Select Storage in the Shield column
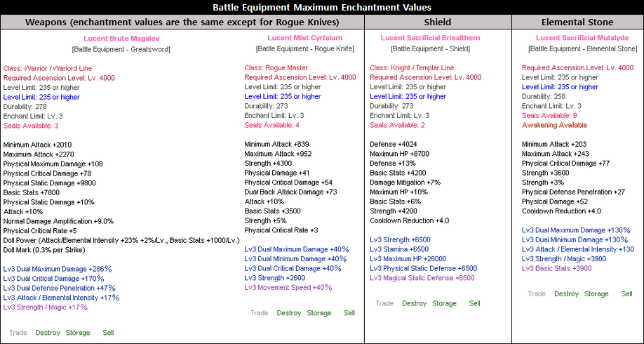The image size is (644, 344). pyautogui.click(x=444, y=303)
